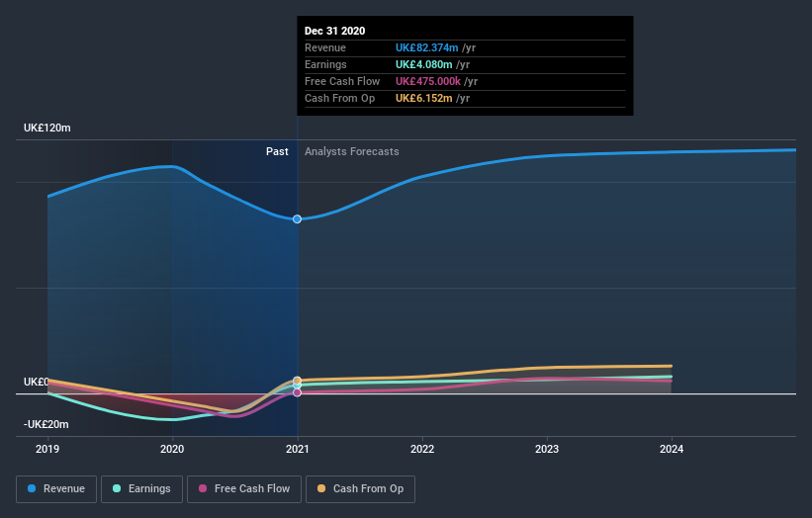Click the 2020 x-axis label
This screenshot has width=812, height=518.
[x=172, y=449]
